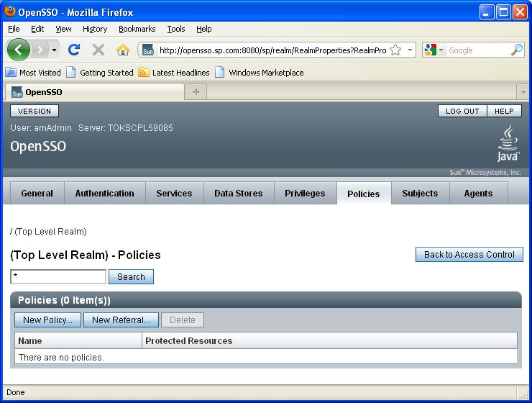Open the Help menu in menu bar
532x403 pixels.
(x=204, y=29)
